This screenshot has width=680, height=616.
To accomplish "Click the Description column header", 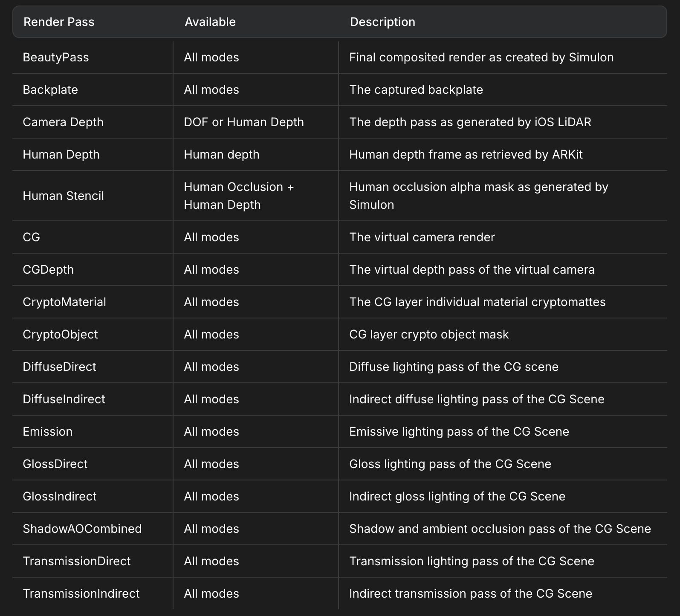I will pos(382,22).
